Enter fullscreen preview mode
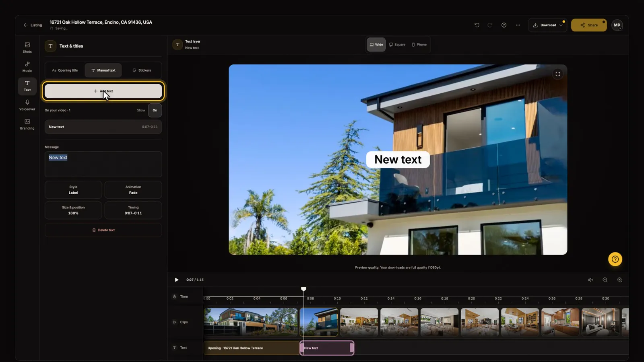644x362 pixels. pos(557,74)
